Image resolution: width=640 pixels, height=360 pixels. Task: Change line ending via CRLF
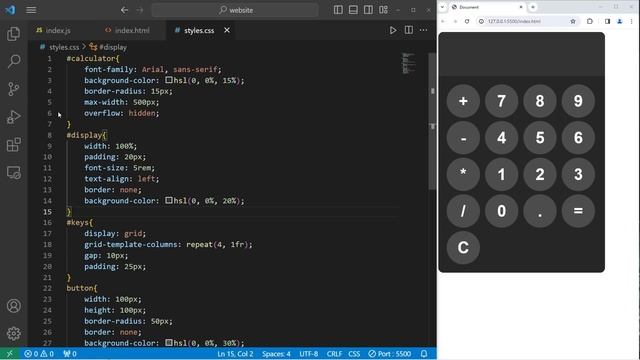click(x=334, y=354)
